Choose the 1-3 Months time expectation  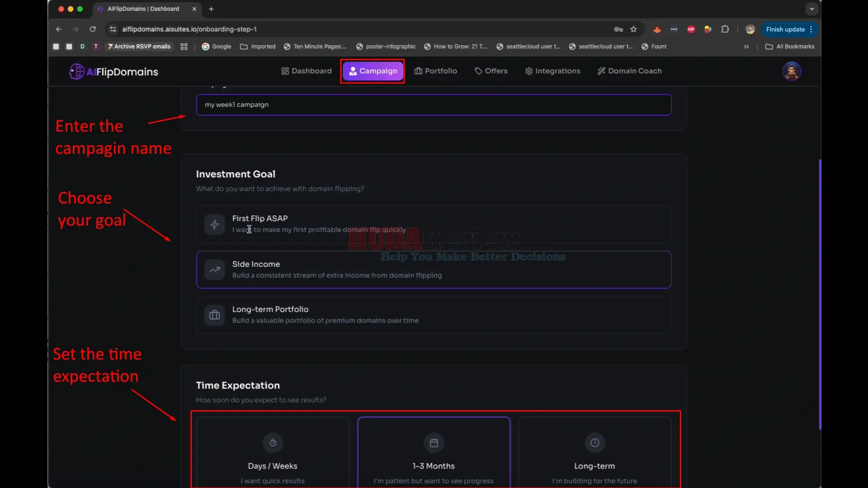(434, 452)
